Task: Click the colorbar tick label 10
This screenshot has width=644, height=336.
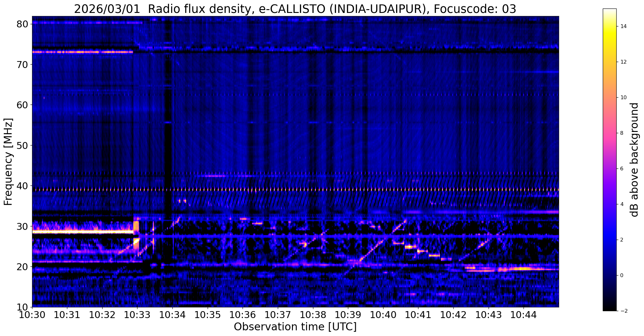Action: [623, 98]
